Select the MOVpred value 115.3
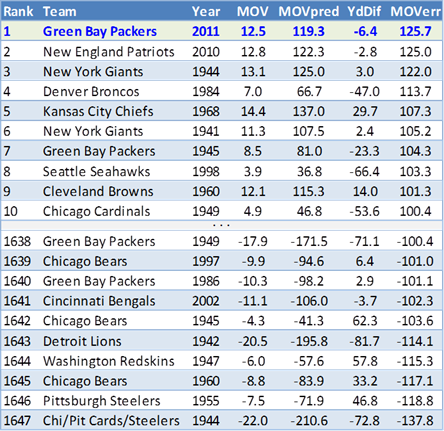Viewport: 444px width, 431px height. 309,191
